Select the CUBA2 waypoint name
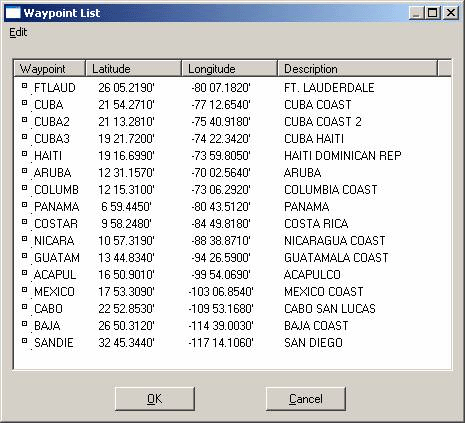 (52, 122)
